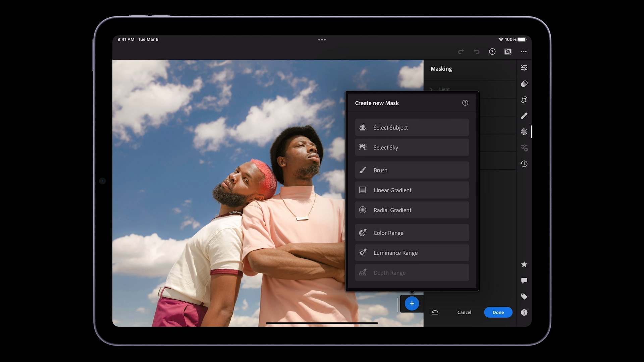The height and width of the screenshot is (362, 644).
Task: Open the keywords tag panel
Action: (x=524, y=296)
